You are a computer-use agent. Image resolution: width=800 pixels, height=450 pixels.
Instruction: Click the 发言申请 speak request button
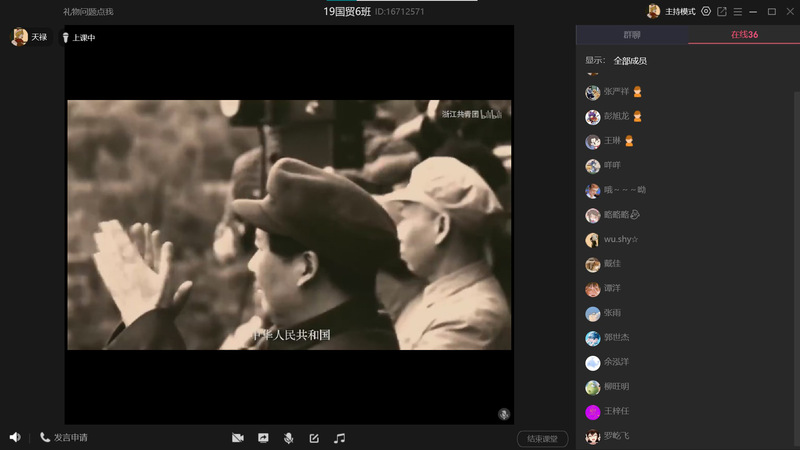pyautogui.click(x=64, y=437)
